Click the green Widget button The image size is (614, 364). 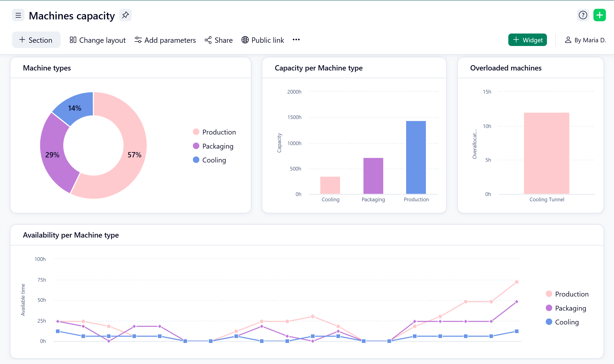527,40
